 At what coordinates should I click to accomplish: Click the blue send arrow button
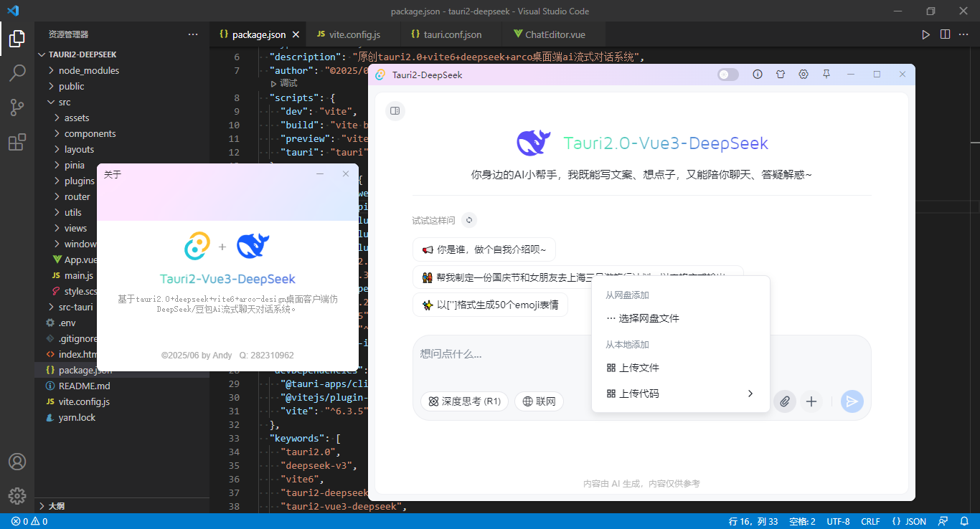click(852, 401)
